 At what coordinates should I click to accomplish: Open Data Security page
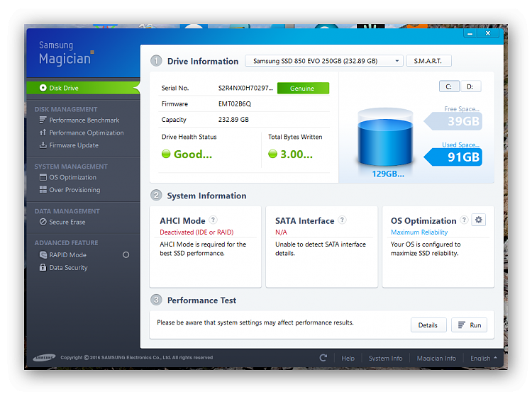(68, 268)
